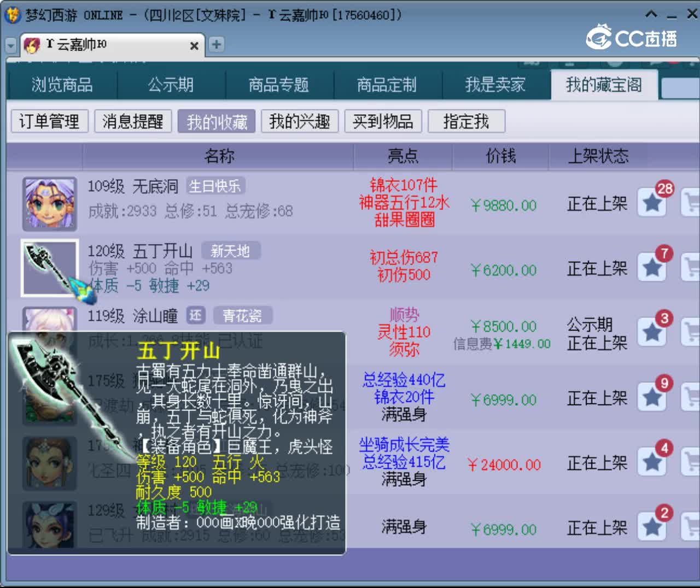Switch to the 公示期 tab
This screenshot has width=700, height=588.
point(171,85)
